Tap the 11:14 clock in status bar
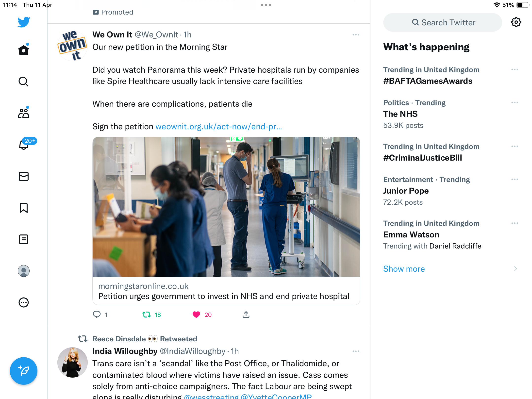This screenshot has height=399, width=532. point(10,5)
